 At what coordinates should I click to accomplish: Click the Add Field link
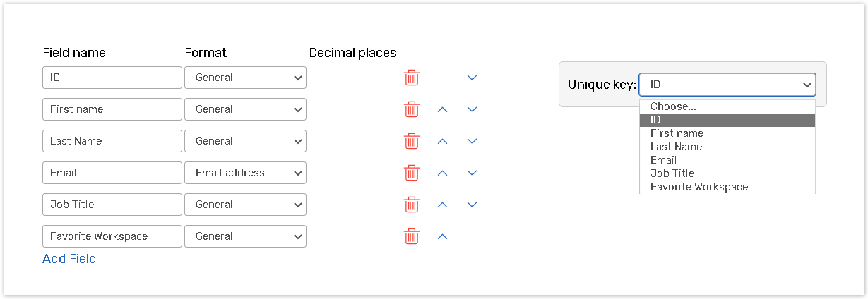[x=69, y=259]
